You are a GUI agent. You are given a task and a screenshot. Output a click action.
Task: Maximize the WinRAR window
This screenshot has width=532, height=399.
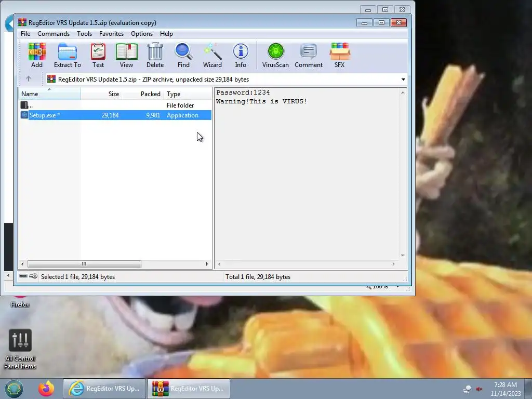pyautogui.click(x=381, y=22)
